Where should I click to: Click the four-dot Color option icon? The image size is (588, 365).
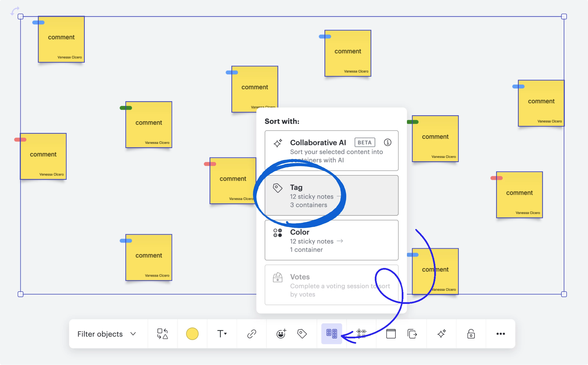[278, 233]
